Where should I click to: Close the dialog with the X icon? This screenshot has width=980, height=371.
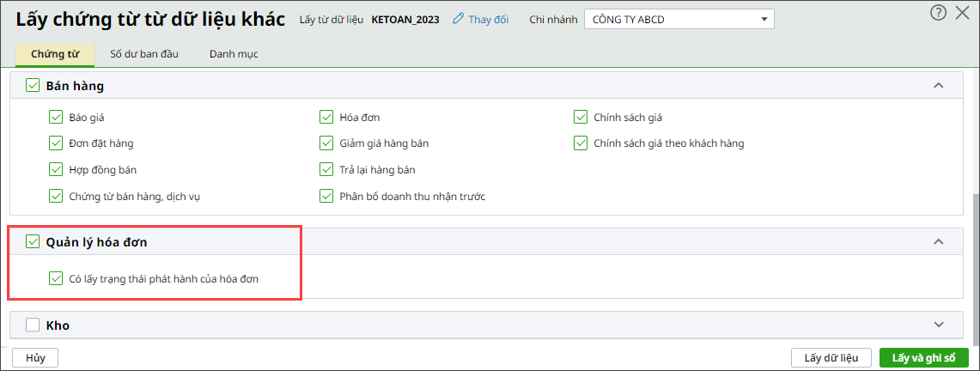click(x=963, y=13)
